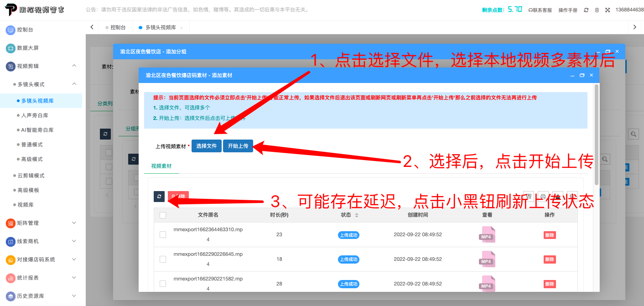The image size is (644, 306).
Task: Expand the 统计报表 menu chevron
Action: pyautogui.click(x=74, y=277)
